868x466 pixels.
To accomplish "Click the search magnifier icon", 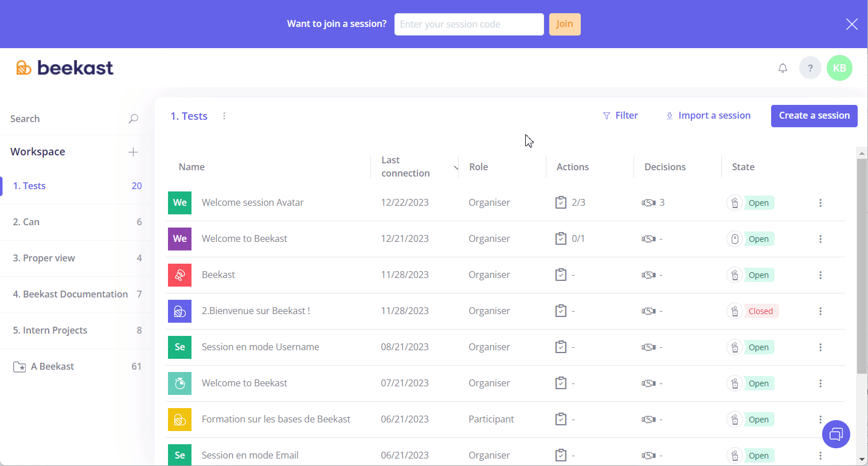I will pyautogui.click(x=133, y=119).
